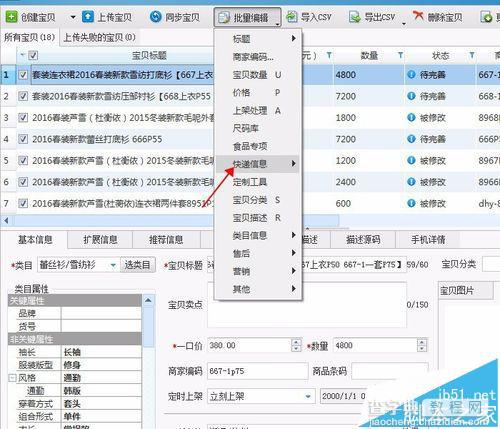Image resolution: width=500 pixels, height=429 pixels.
Task: Select 定制工具 menu item
Action: pos(258,182)
